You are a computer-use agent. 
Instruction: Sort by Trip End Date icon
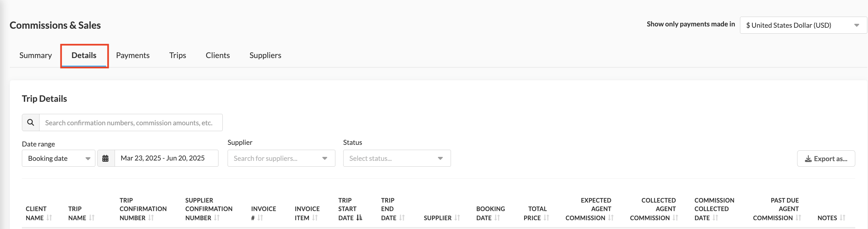tap(402, 218)
